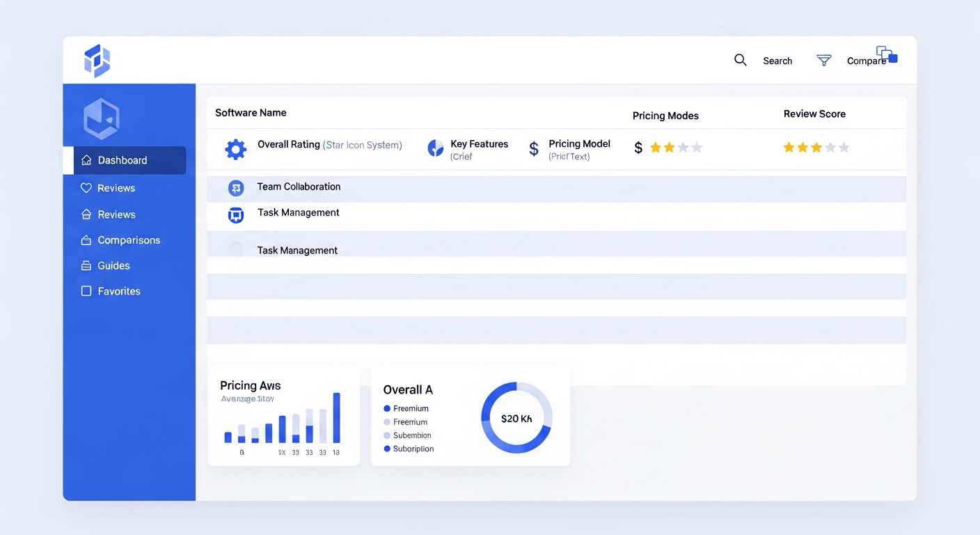The width and height of the screenshot is (980, 535).
Task: Open the filter funnel icon
Action: 824,61
